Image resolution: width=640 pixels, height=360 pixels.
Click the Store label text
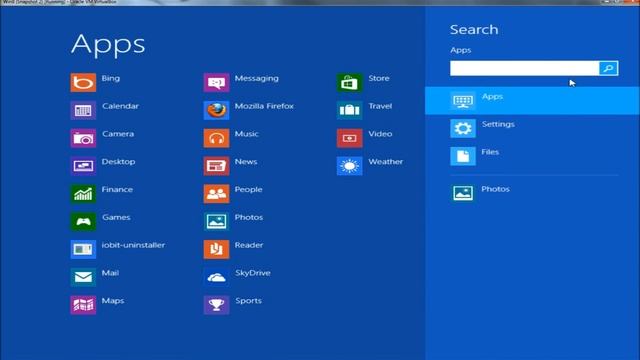coord(379,78)
